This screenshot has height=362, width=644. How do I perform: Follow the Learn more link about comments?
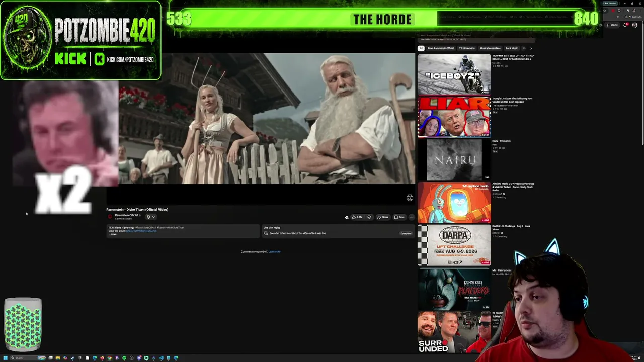point(275,251)
